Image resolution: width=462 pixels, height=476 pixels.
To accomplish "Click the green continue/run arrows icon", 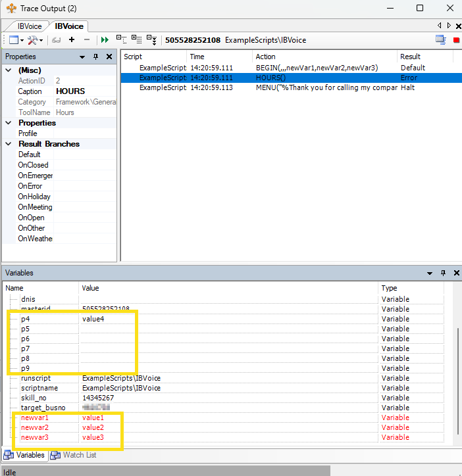I will pyautogui.click(x=105, y=40).
